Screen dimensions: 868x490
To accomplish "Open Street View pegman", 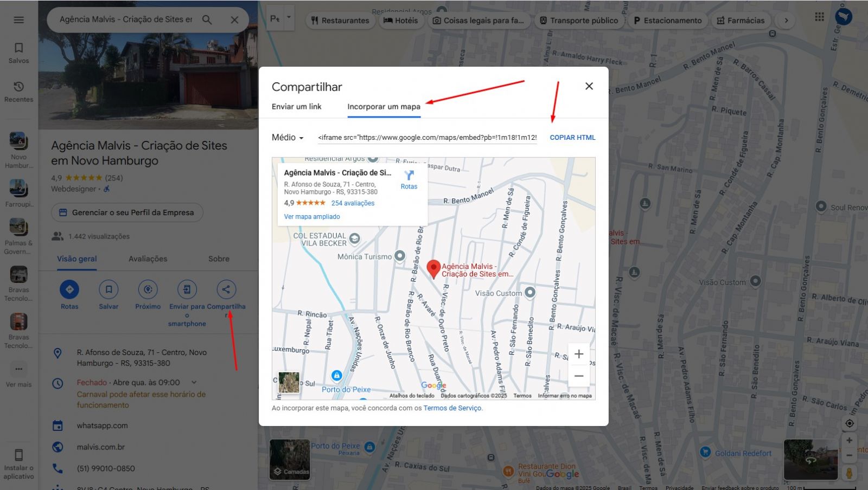I will click(849, 473).
